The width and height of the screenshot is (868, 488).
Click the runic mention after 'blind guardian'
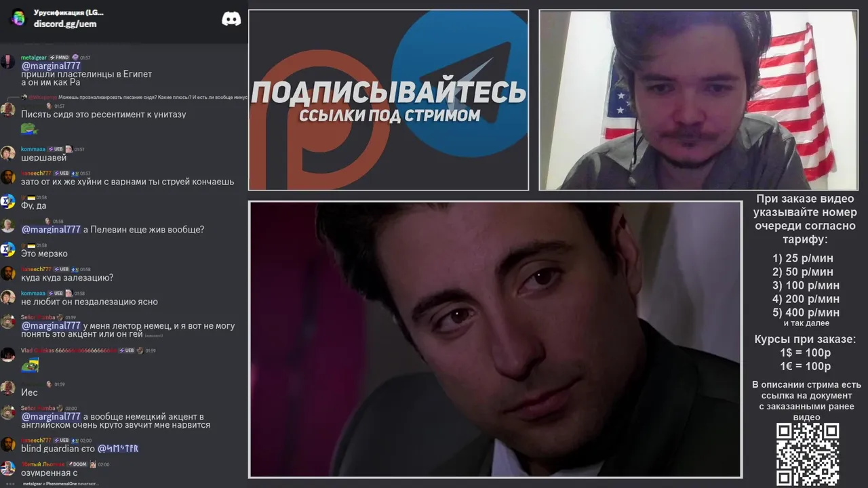tap(118, 449)
